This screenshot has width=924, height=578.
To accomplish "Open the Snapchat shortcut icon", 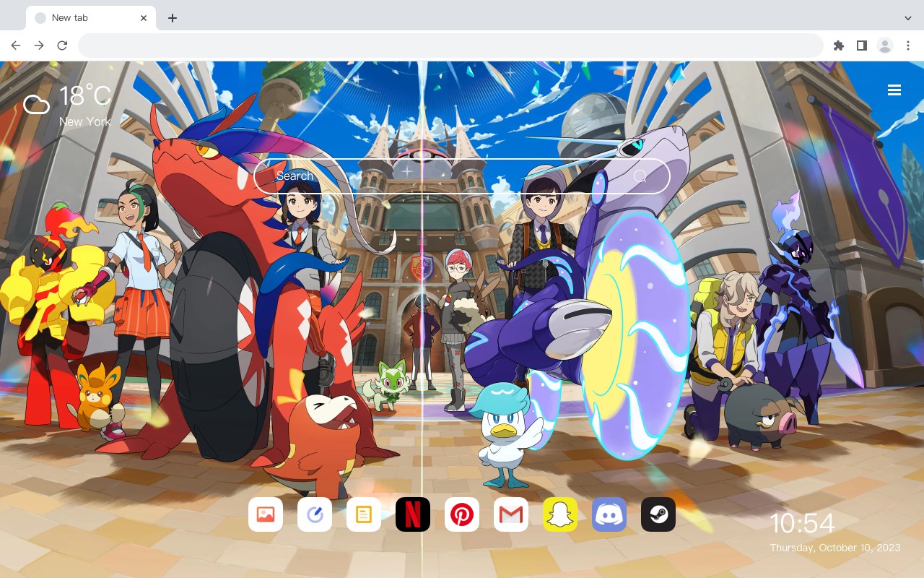I will click(560, 514).
